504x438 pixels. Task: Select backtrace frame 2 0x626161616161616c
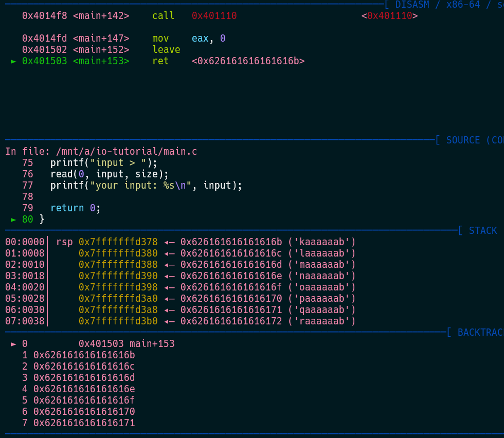[84, 367]
